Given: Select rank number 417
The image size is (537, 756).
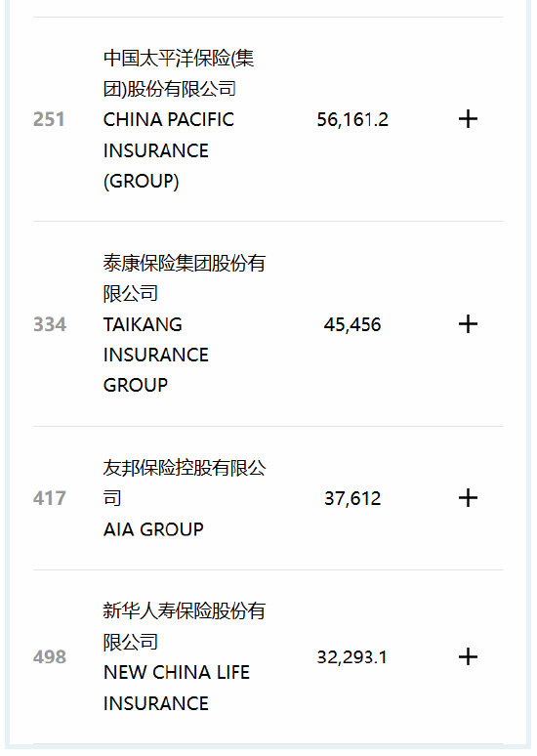Looking at the screenshot, I should click(50, 498).
